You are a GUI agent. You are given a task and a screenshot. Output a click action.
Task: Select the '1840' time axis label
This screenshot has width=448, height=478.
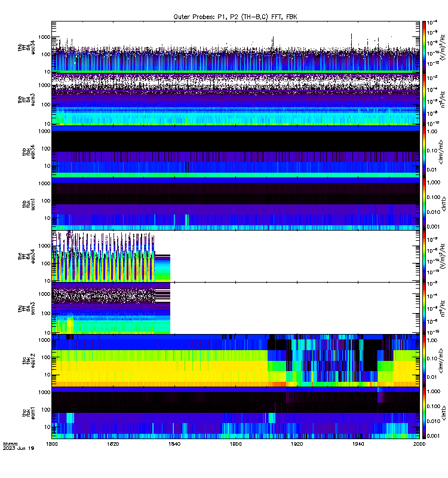pos(174,444)
